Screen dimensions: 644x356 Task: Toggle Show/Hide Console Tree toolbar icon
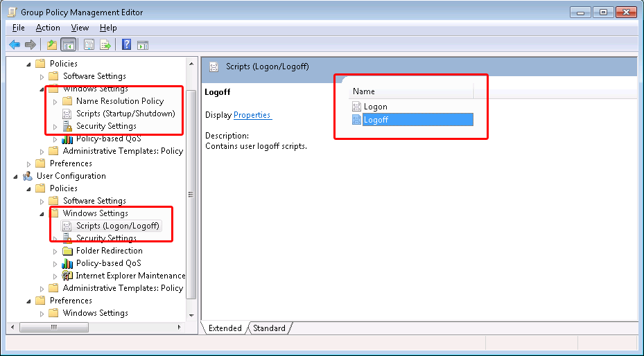pyautogui.click(x=68, y=45)
